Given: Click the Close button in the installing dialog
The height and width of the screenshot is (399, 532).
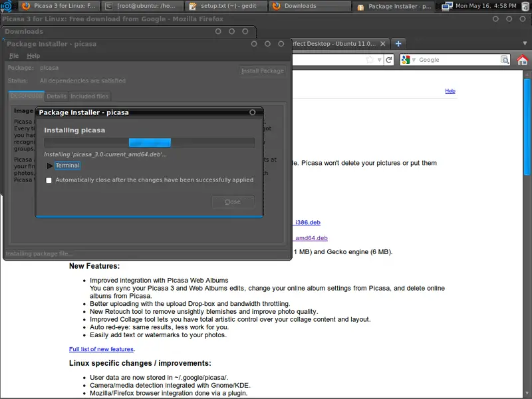Looking at the screenshot, I should (x=233, y=202).
